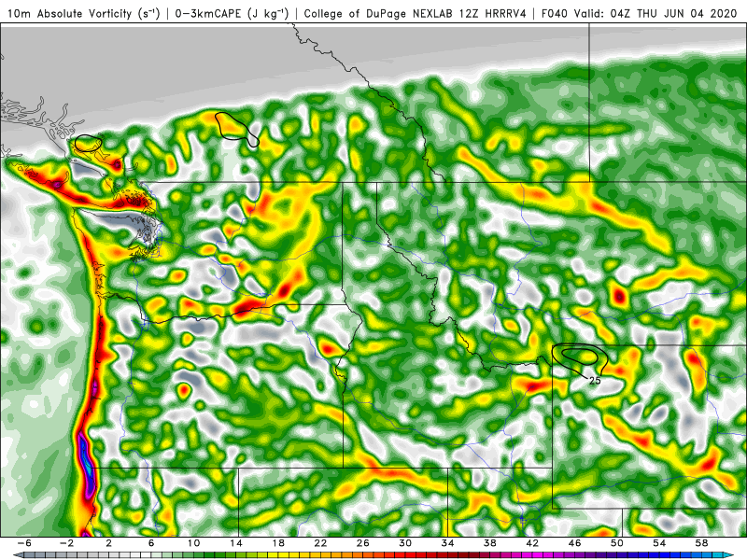Click the 'F040' forecast hour label
The width and height of the screenshot is (747, 560).
coord(555,13)
